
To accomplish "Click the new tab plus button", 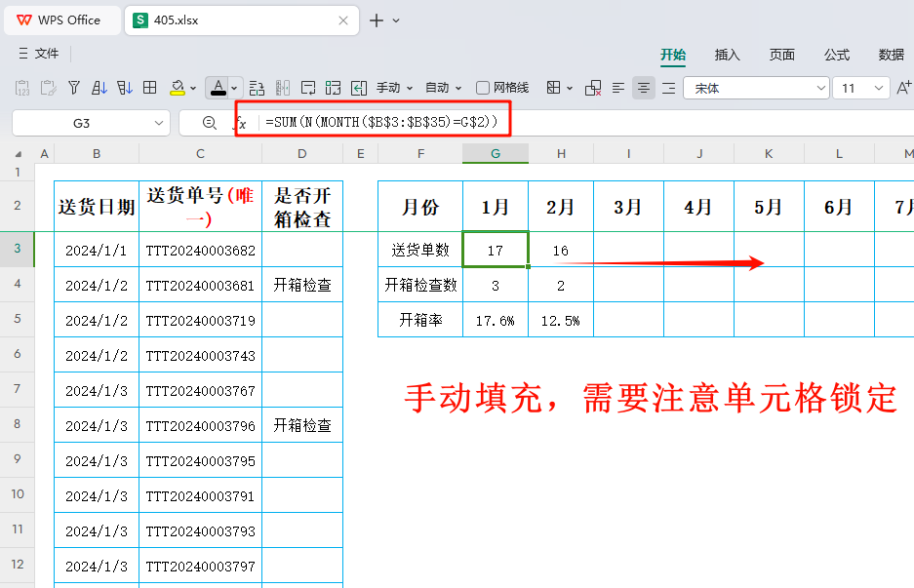I will tap(377, 20).
